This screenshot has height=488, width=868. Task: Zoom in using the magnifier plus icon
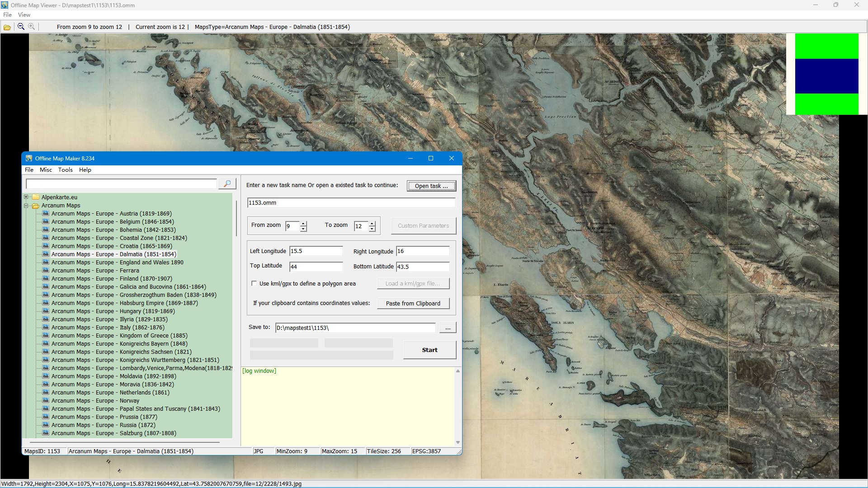pyautogui.click(x=31, y=27)
